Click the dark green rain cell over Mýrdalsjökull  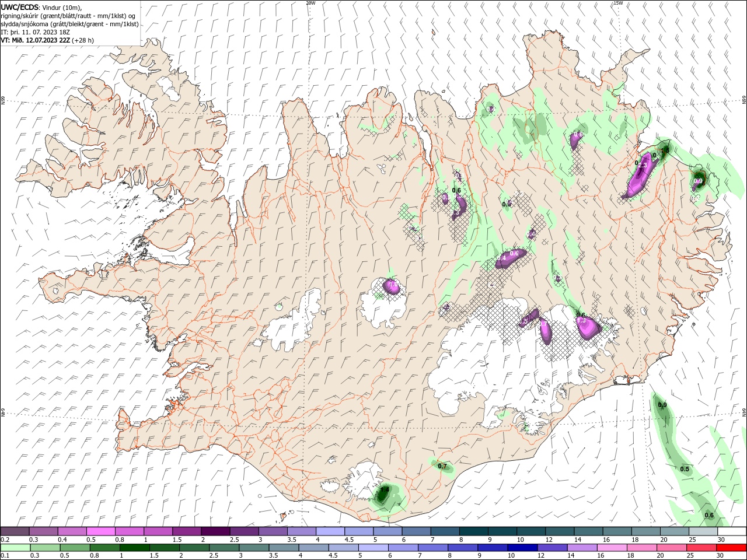coord(383,495)
